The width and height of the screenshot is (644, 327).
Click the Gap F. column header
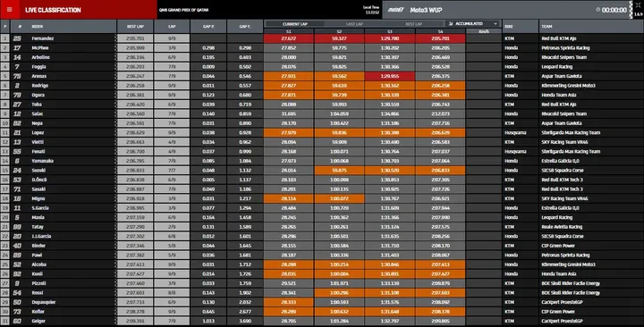coord(245,26)
